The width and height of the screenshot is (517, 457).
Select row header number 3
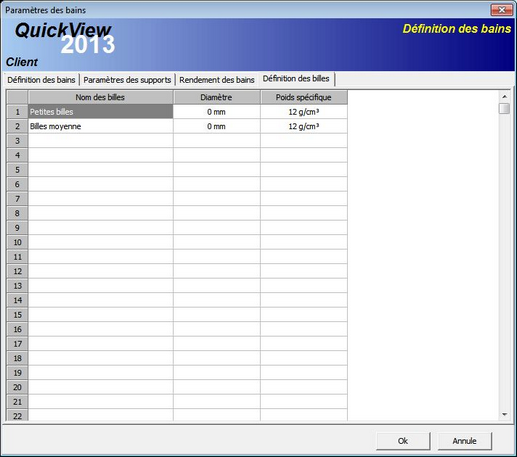click(x=17, y=141)
